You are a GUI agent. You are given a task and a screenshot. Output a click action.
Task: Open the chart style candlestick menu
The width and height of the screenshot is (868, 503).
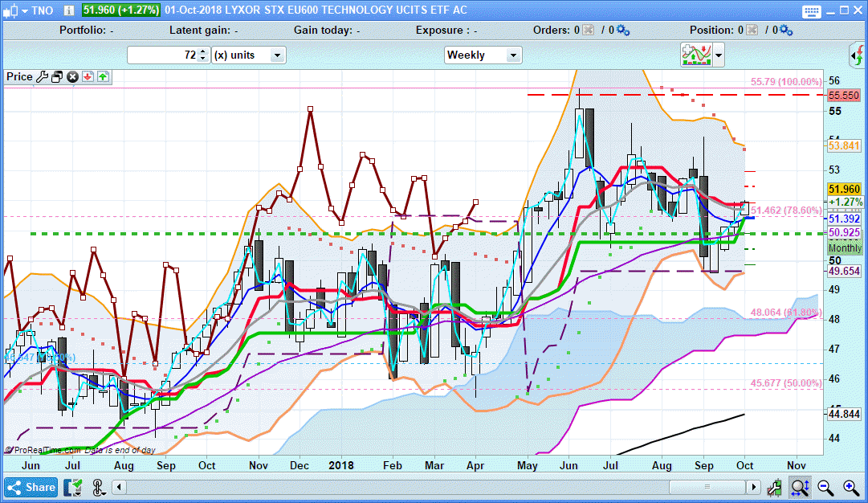point(13,10)
